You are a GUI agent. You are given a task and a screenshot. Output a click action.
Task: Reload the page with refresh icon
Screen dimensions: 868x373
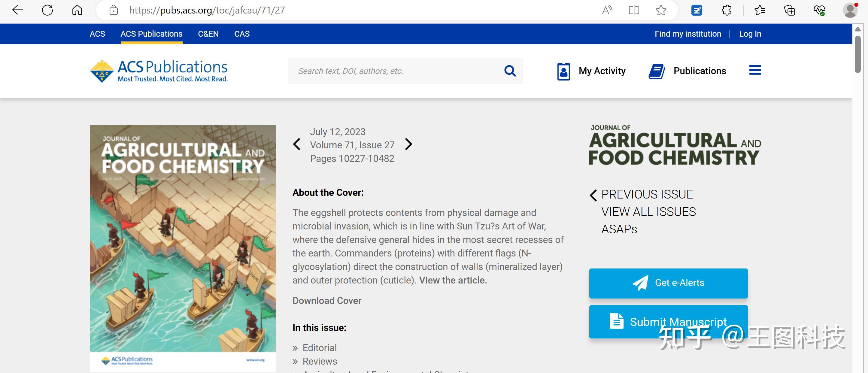47,10
